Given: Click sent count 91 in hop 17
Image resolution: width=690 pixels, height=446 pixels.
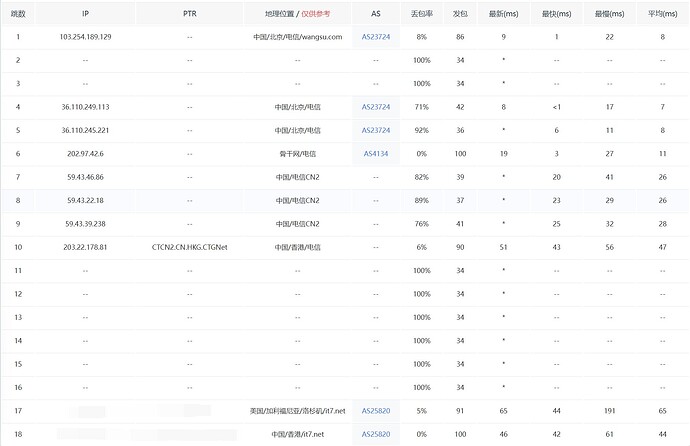Looking at the screenshot, I should point(460,411).
